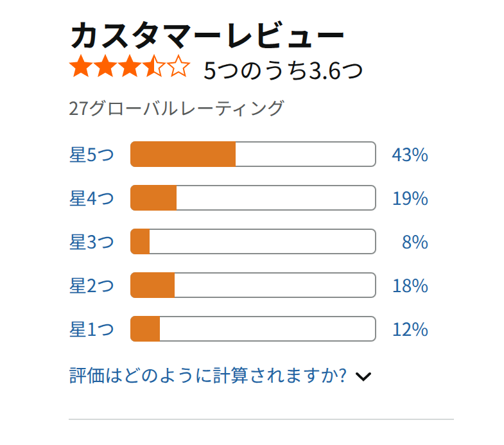Filter reviews by 星4つ label
This screenshot has height=445, width=504.
pos(92,198)
